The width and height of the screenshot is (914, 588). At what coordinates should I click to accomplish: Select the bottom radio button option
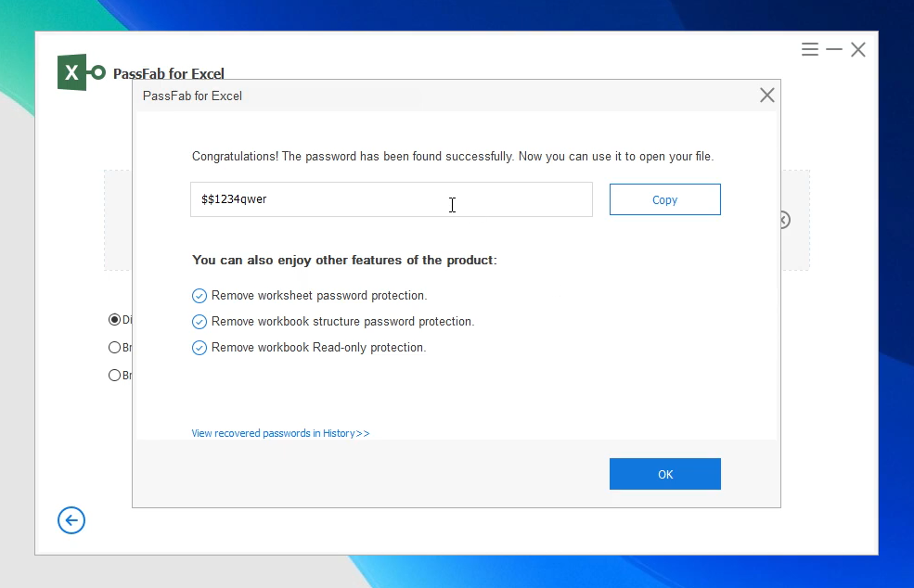tap(114, 376)
